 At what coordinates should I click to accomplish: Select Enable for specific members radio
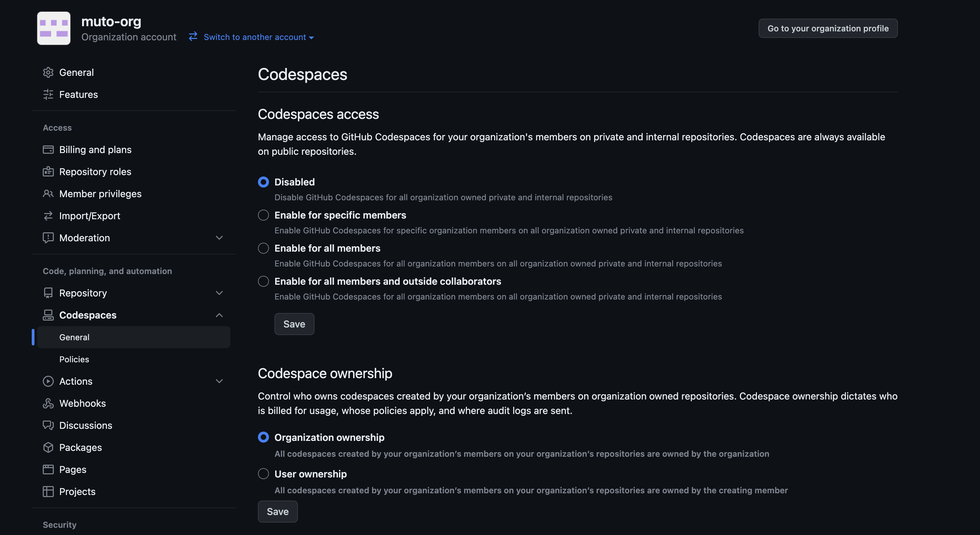(x=263, y=215)
